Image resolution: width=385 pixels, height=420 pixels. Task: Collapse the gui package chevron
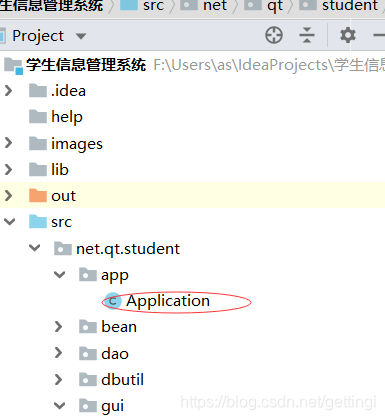pos(60,406)
